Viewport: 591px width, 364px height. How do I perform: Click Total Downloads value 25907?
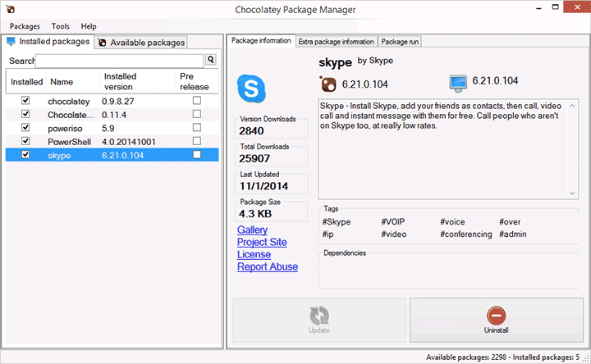tap(254, 158)
